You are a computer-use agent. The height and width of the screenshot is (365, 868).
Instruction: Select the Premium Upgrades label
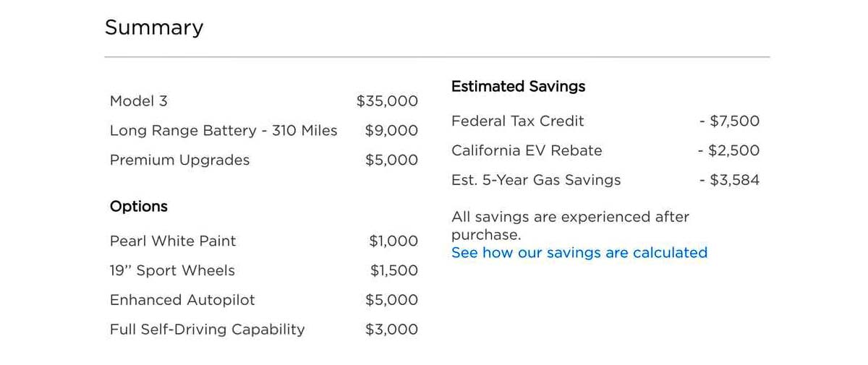179,160
